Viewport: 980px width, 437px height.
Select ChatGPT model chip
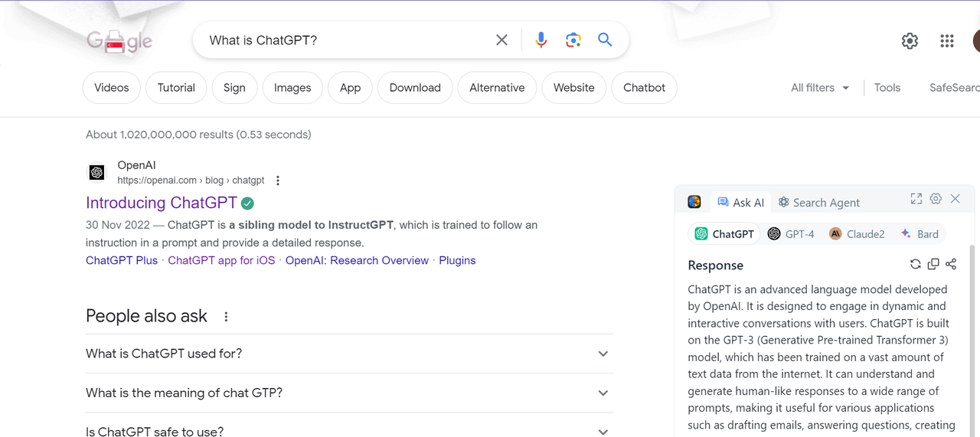pos(724,234)
